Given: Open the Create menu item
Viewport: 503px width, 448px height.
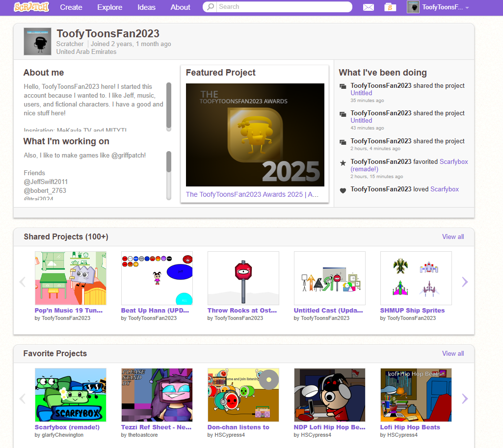Looking at the screenshot, I should (71, 7).
